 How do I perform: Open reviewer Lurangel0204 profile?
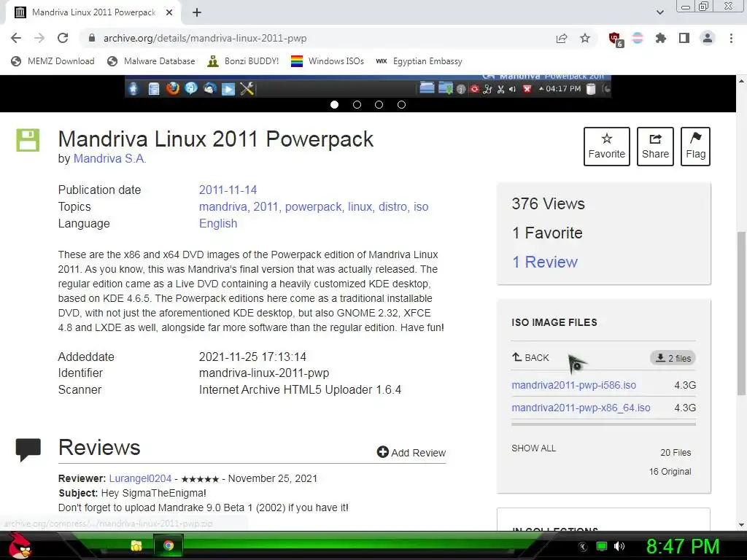[x=140, y=478]
